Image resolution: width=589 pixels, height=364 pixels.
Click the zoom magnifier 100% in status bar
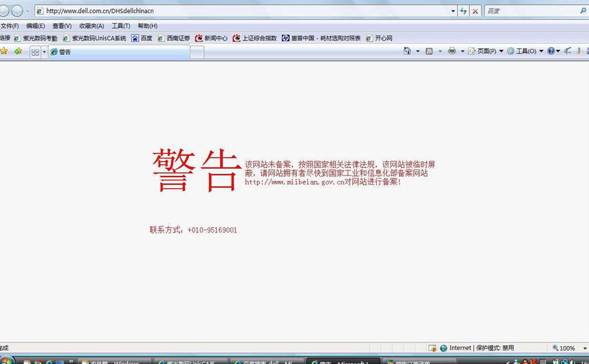[x=564, y=348]
